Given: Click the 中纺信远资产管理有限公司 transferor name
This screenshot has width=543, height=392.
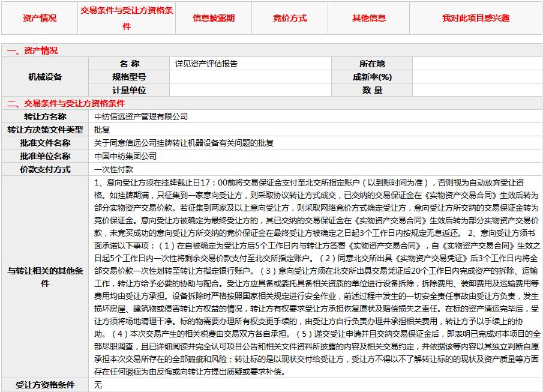Looking at the screenshot, I should point(141,116).
